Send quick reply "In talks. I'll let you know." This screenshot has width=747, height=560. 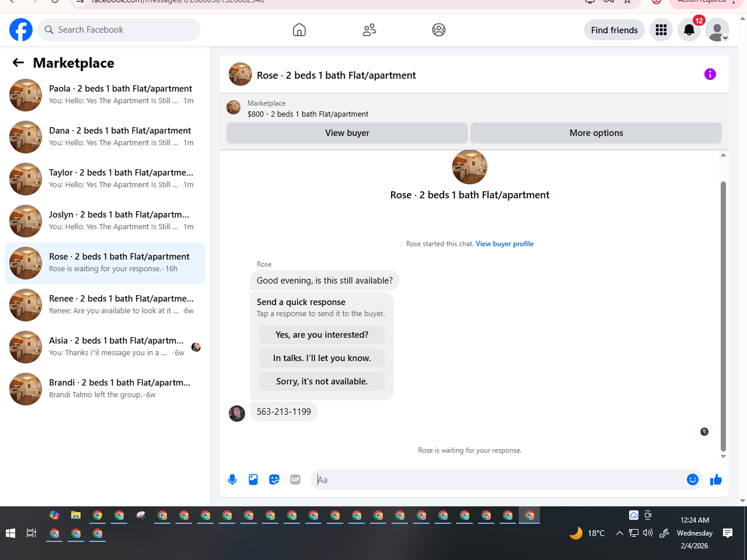click(322, 358)
